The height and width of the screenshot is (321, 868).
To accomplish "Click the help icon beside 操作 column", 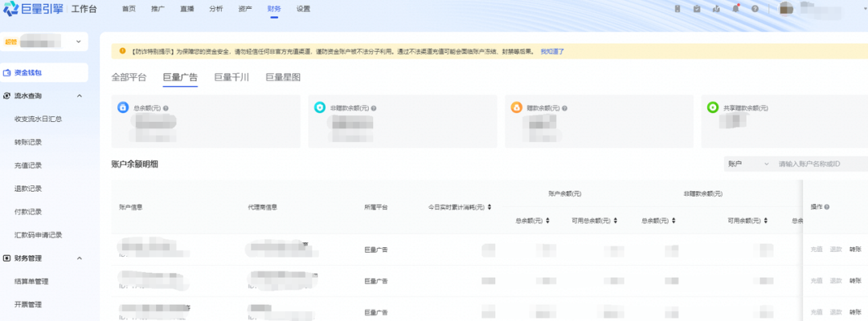I will pyautogui.click(x=826, y=206).
